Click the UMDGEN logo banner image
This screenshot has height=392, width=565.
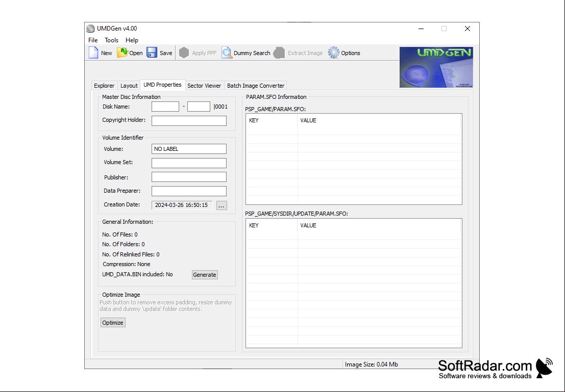pos(436,67)
